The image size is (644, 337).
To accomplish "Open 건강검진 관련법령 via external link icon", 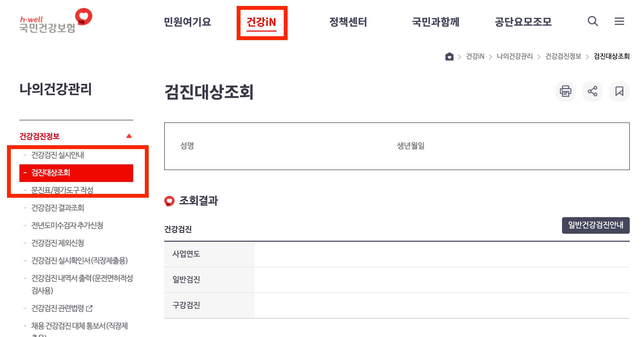I will pyautogui.click(x=89, y=308).
